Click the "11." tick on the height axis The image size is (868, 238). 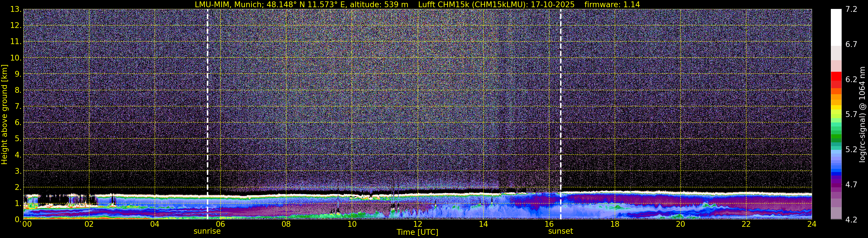point(16,41)
